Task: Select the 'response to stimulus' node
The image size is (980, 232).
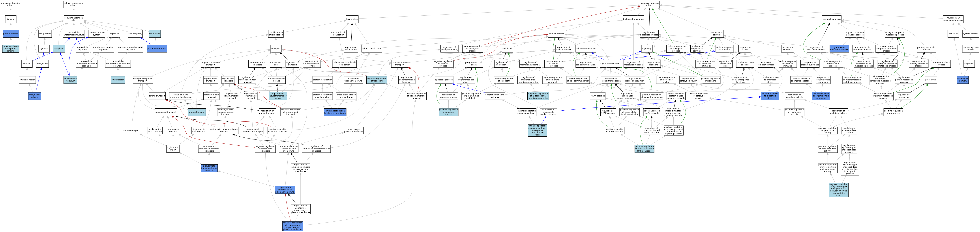Action: [717, 34]
